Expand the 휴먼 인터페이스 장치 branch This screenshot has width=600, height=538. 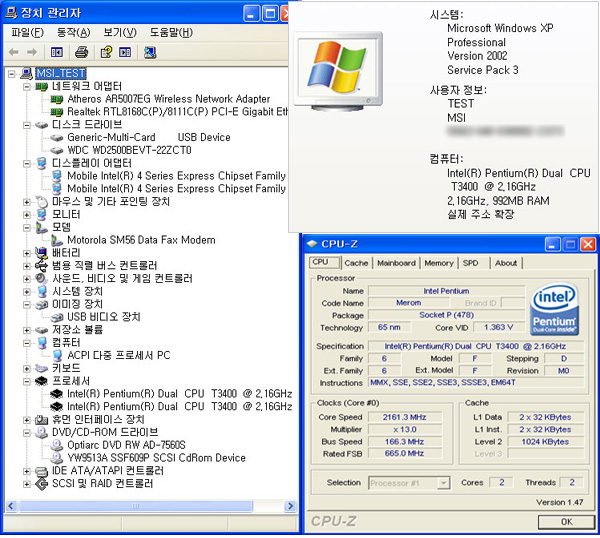coord(26,420)
